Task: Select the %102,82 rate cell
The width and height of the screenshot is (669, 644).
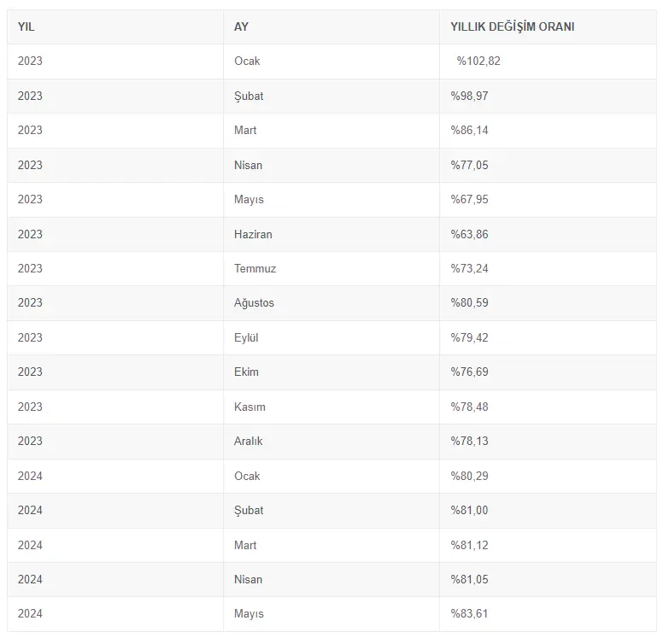Action: point(548,61)
